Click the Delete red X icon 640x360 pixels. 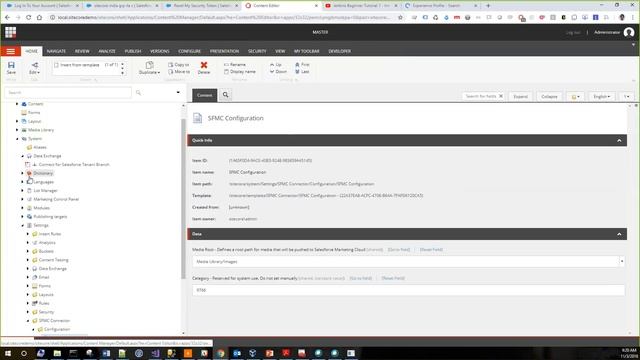pyautogui.click(x=204, y=68)
